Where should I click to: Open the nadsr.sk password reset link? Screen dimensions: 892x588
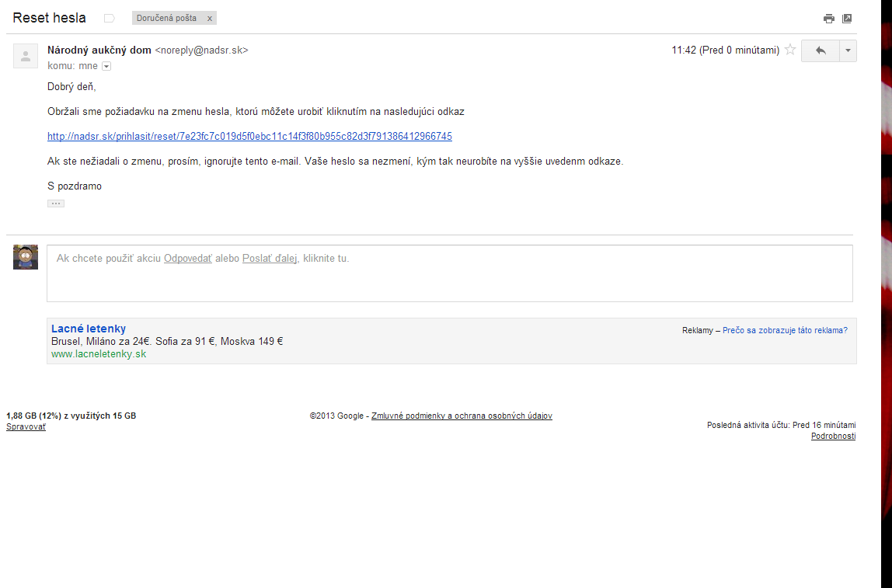coord(249,137)
